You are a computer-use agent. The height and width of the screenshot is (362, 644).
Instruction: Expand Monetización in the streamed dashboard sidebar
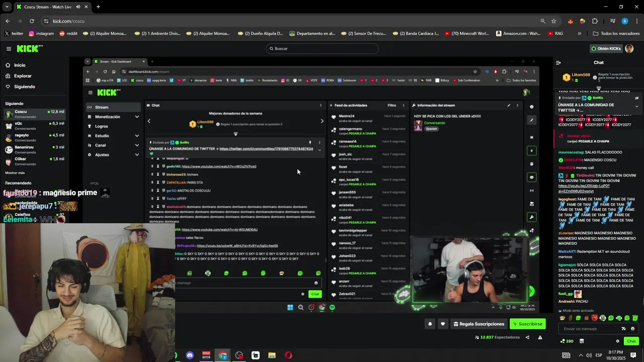pos(114,117)
